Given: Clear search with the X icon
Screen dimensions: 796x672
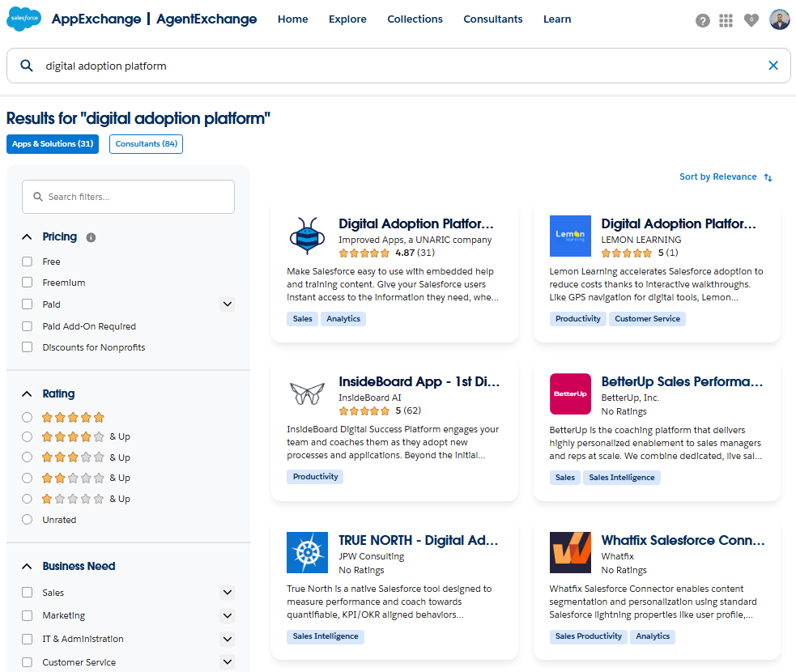Looking at the screenshot, I should [x=773, y=66].
